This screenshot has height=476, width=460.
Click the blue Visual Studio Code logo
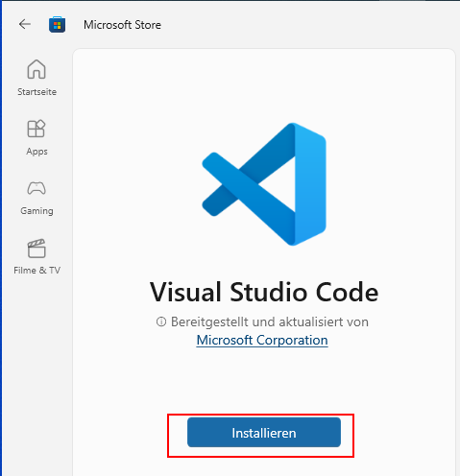point(264,184)
